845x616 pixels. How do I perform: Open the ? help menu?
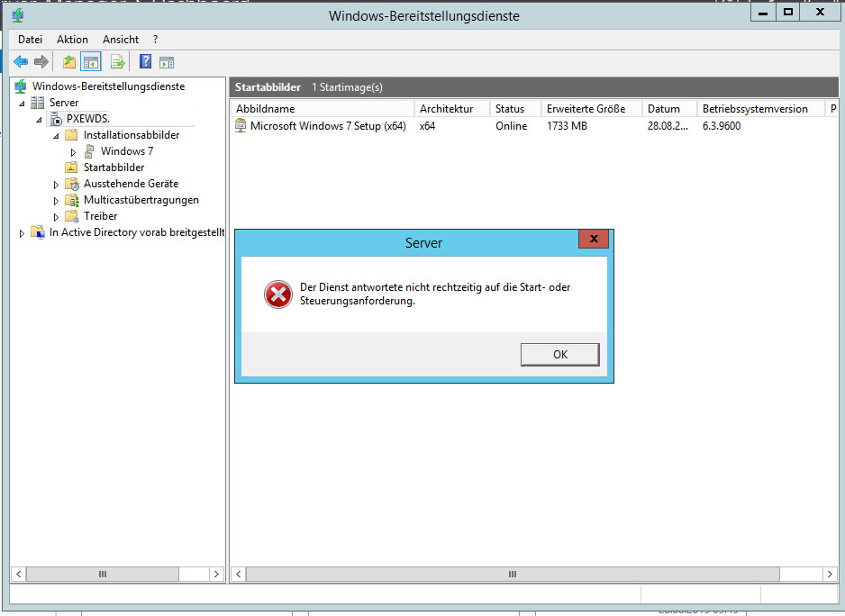click(155, 40)
